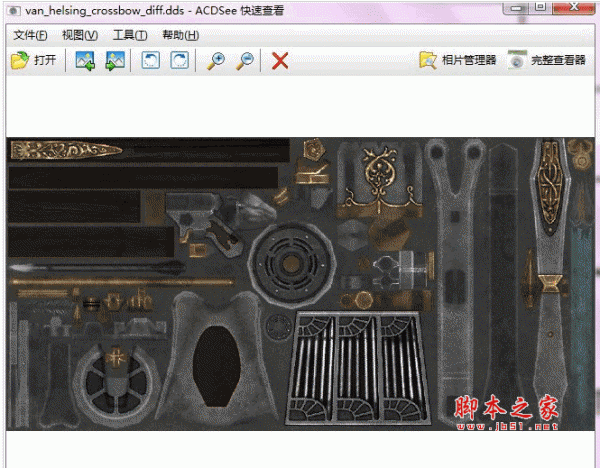Image resolution: width=600 pixels, height=468 pixels.
Task: Rotate image clockwise
Action: [179, 60]
